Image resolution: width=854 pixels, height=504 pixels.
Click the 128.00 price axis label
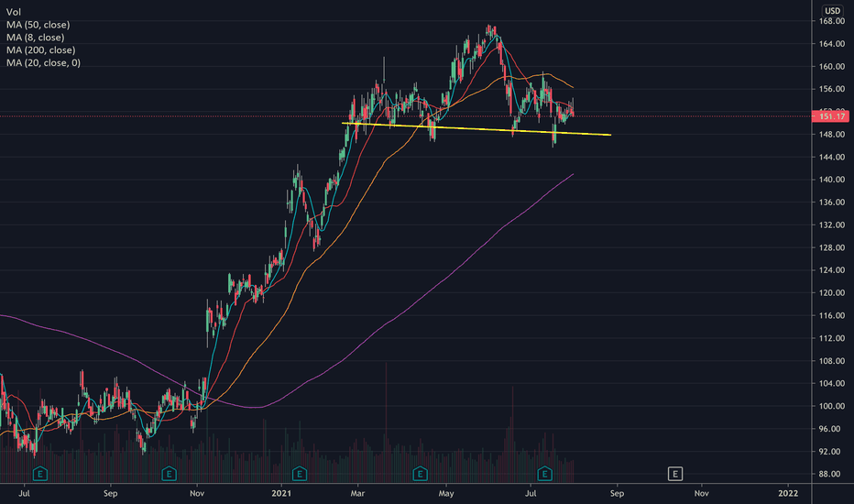(x=832, y=247)
